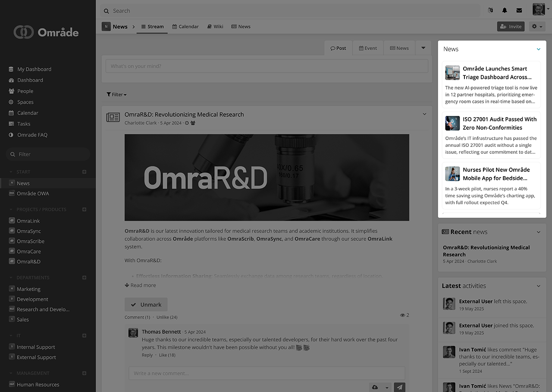Add a new space via plus icon beside START

pos(84,172)
